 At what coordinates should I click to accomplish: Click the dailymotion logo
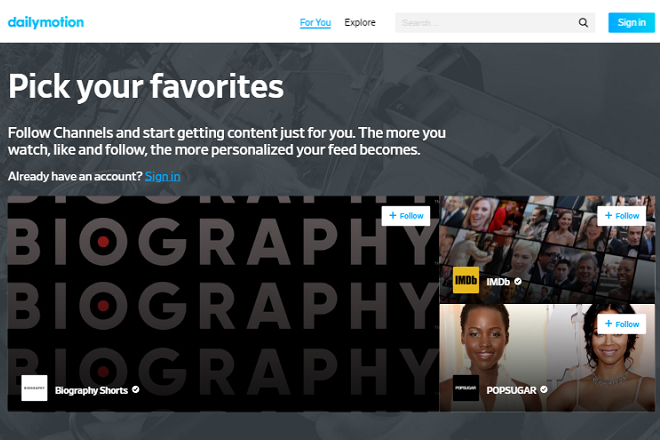click(46, 22)
